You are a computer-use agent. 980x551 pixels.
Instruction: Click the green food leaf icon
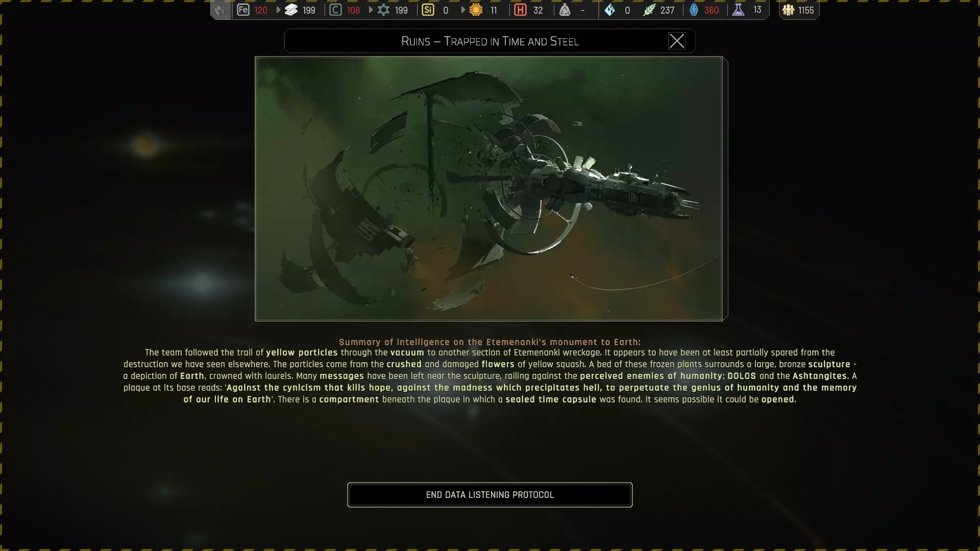pyautogui.click(x=649, y=10)
